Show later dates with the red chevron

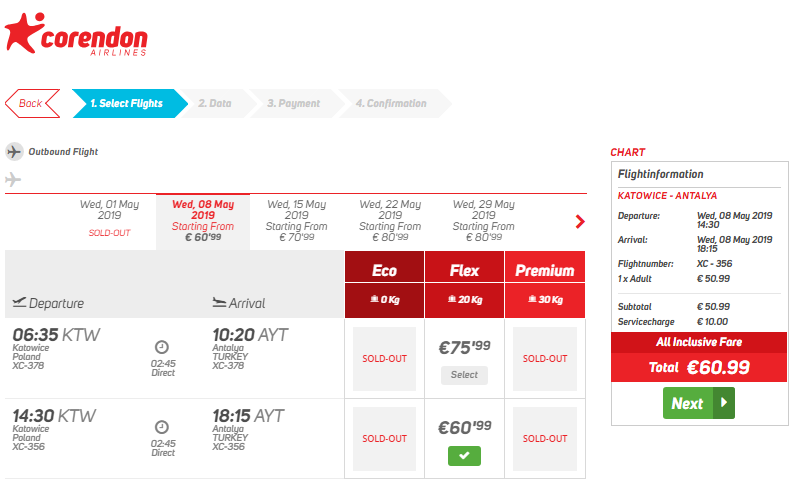tap(580, 222)
